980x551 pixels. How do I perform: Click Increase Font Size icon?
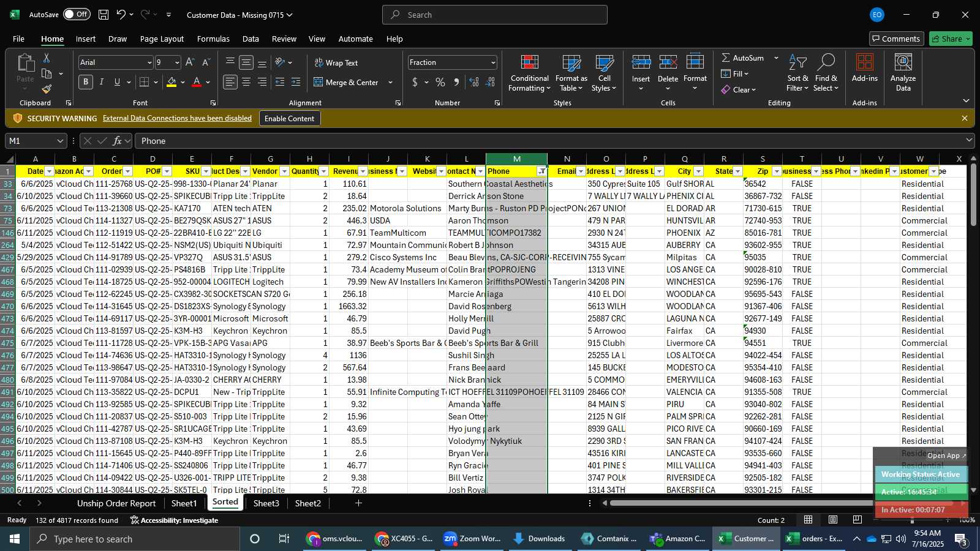point(190,62)
